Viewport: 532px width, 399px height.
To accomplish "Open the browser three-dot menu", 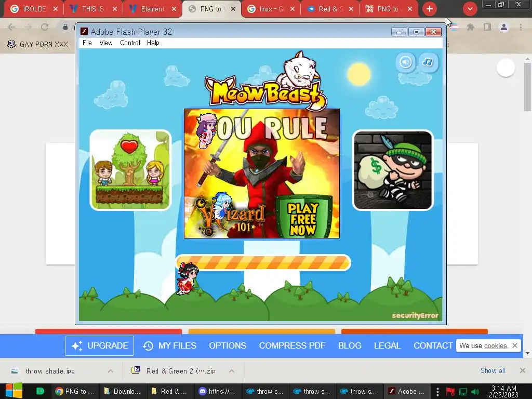I will coord(521,27).
